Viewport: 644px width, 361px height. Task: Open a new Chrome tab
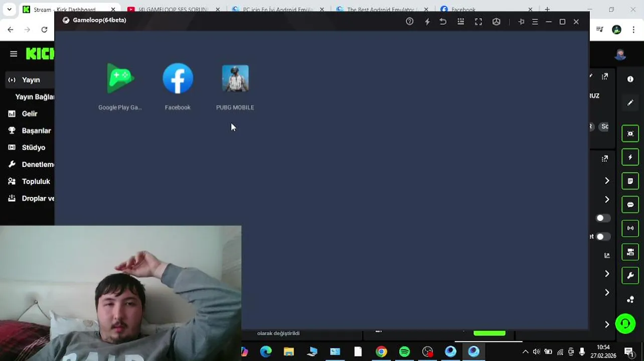(x=547, y=10)
